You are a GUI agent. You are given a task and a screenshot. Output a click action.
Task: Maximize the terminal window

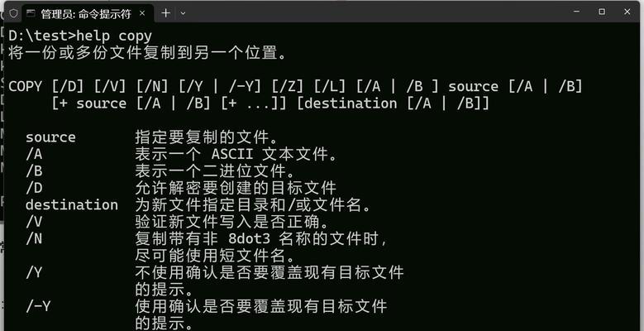pyautogui.click(x=602, y=12)
